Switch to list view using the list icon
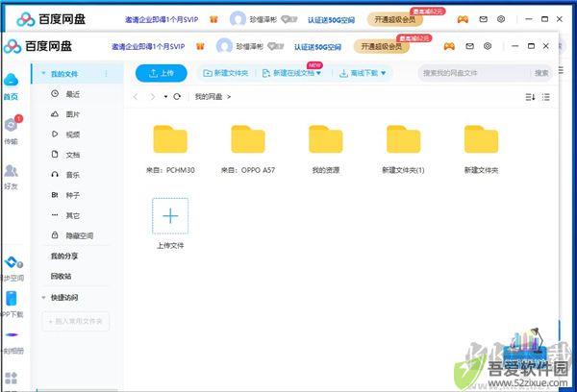This screenshot has width=577, height=392. [x=545, y=97]
